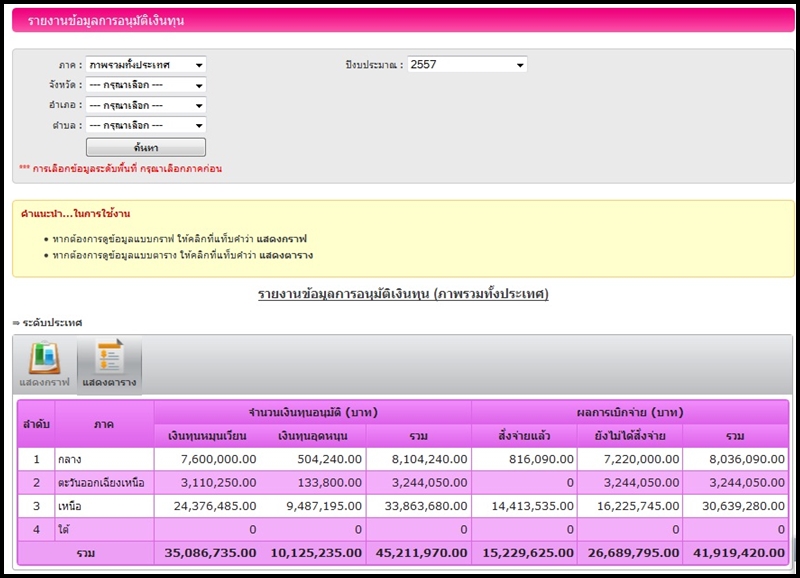The height and width of the screenshot is (578, 800).
Task: Expand the ตำบล subdistrict dropdown
Action: click(x=145, y=125)
